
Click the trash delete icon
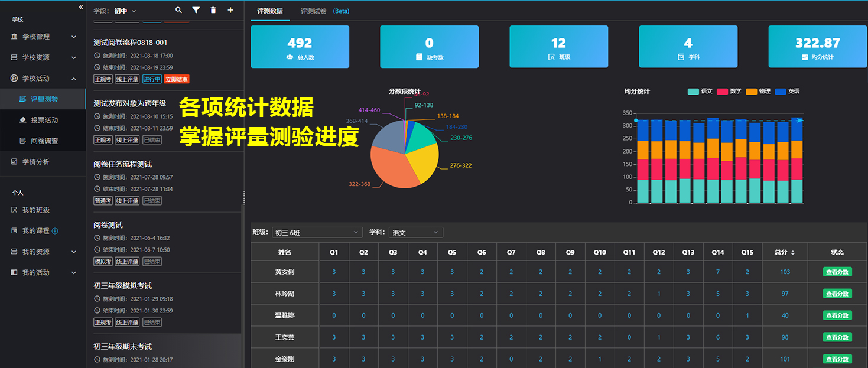213,11
